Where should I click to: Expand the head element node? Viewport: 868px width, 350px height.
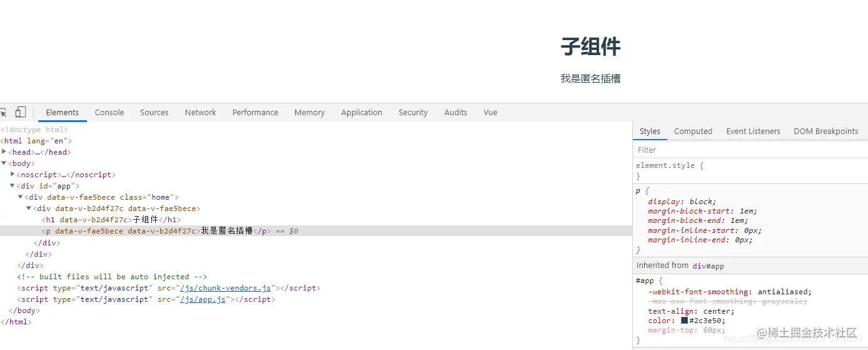(4, 152)
